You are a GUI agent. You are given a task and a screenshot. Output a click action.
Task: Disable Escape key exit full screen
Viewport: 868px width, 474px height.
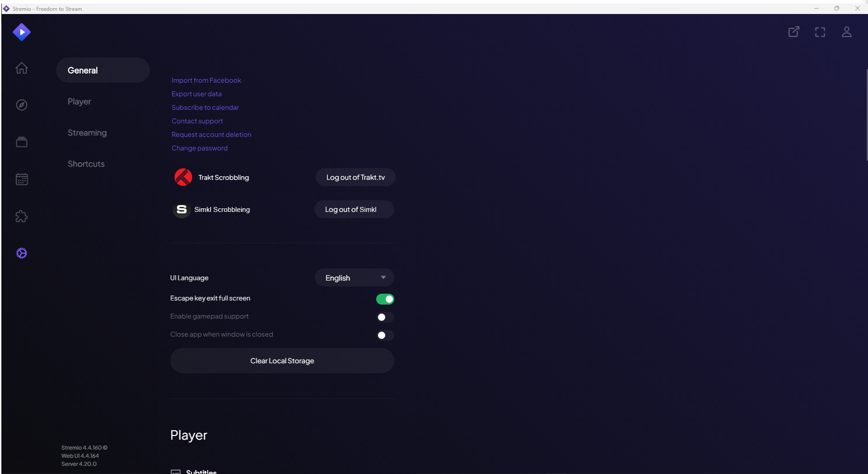coord(385,299)
